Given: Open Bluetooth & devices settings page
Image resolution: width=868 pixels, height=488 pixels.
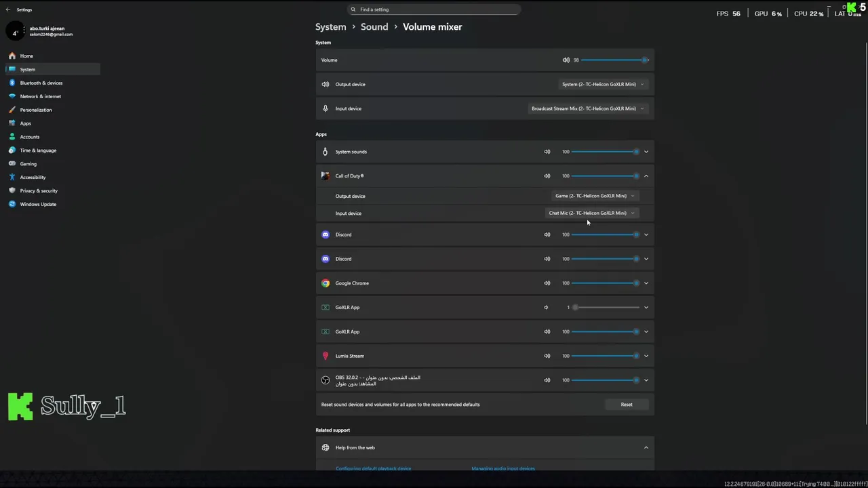Looking at the screenshot, I should pyautogui.click(x=41, y=83).
